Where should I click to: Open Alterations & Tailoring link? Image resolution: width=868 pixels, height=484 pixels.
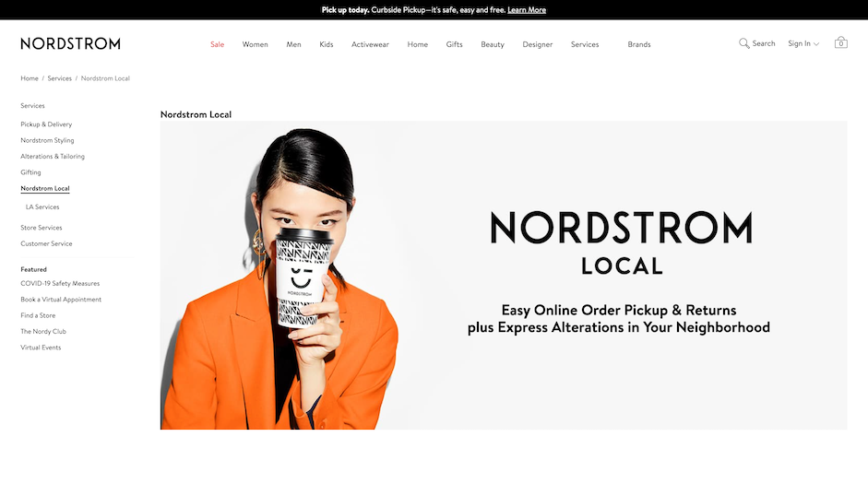click(53, 157)
